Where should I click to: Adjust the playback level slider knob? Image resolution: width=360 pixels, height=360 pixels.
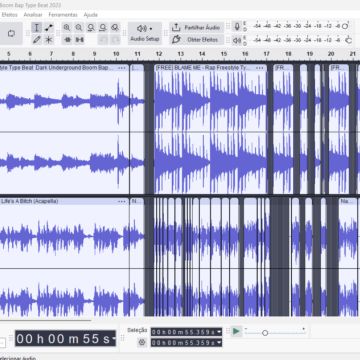349,40
